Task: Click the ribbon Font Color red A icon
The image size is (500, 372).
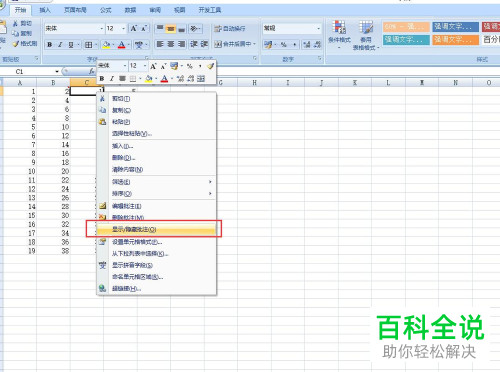Action: click(121, 45)
